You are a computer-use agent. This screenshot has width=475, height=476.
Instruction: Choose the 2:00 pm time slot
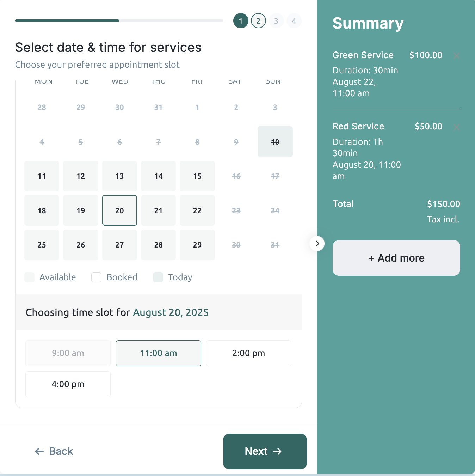point(249,353)
